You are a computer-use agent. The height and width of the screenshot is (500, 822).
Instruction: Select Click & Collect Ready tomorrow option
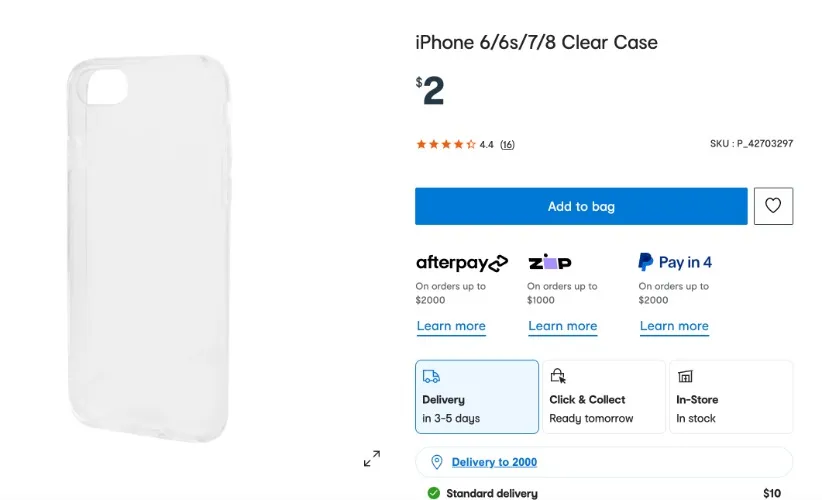[x=604, y=397]
